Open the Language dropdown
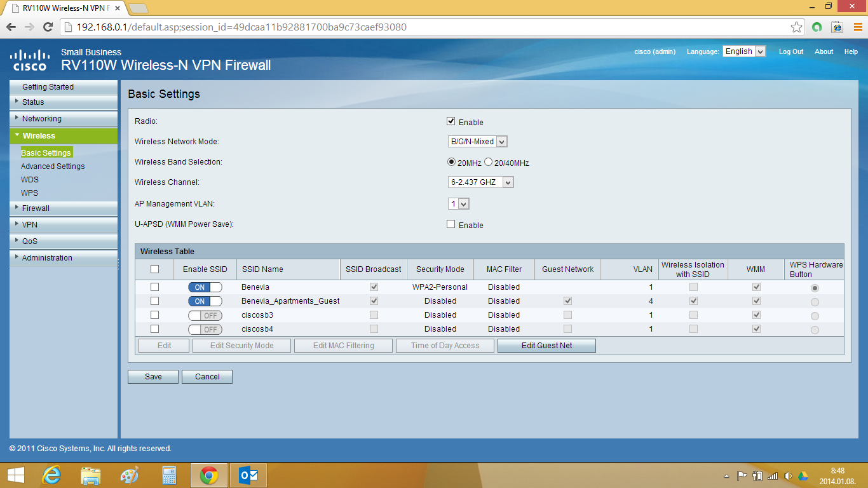 point(744,51)
